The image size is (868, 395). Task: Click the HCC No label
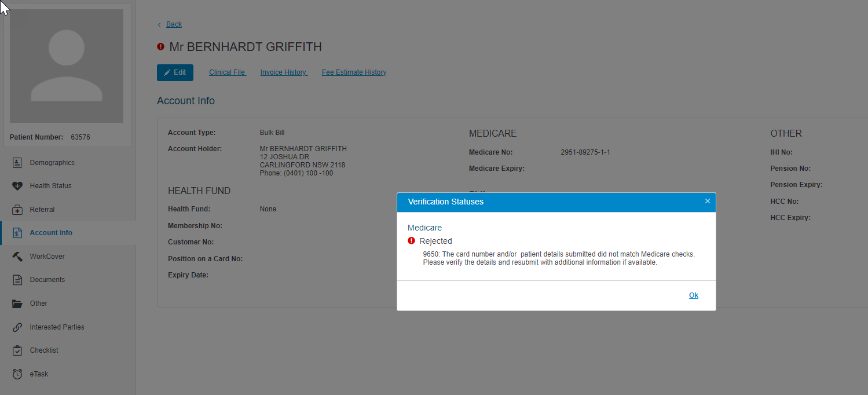click(785, 202)
